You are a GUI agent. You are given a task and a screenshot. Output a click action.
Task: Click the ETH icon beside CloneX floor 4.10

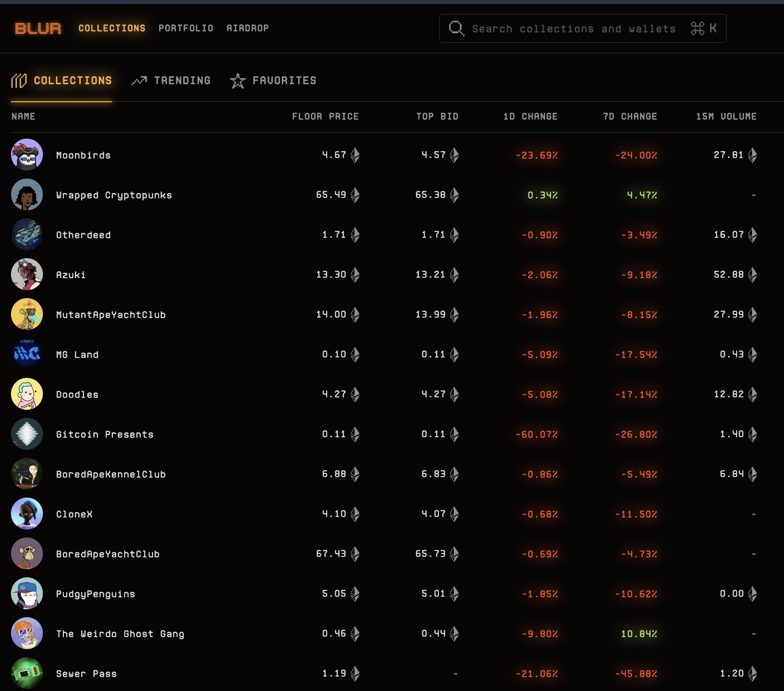tap(355, 514)
